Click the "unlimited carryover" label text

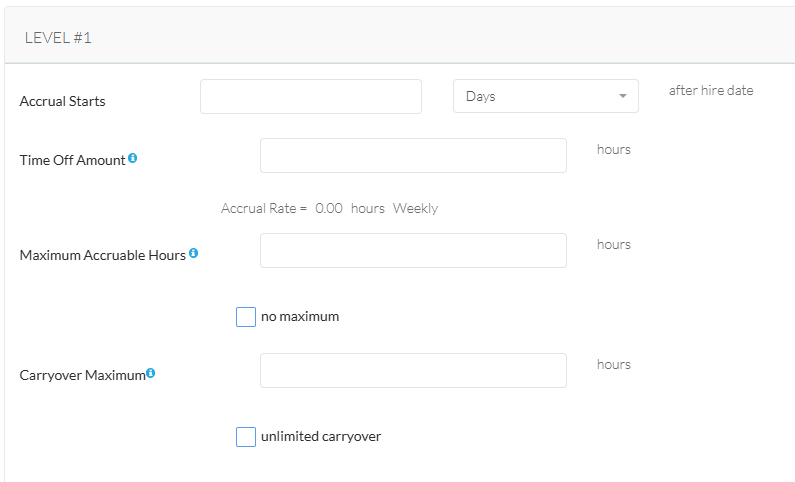(x=321, y=437)
